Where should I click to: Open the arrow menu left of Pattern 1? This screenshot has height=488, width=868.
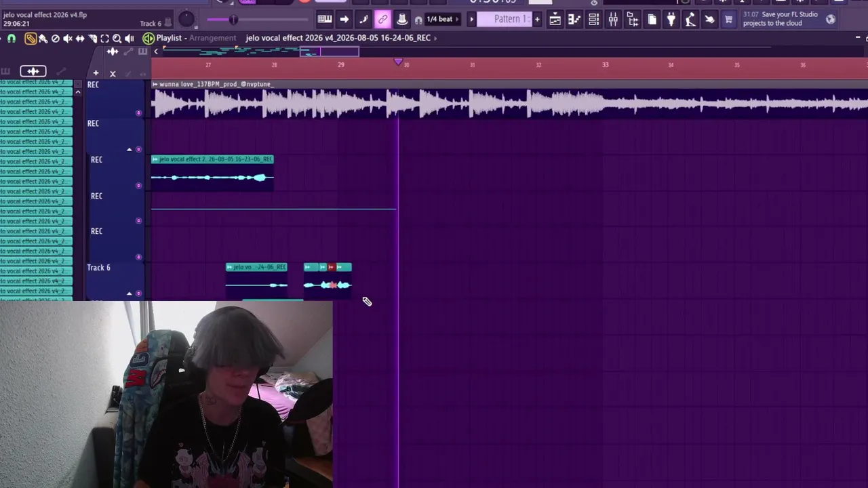[x=472, y=19]
